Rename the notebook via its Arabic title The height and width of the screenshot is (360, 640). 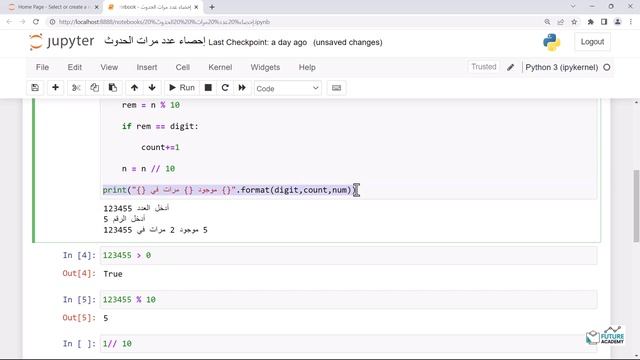pyautogui.click(x=155, y=41)
